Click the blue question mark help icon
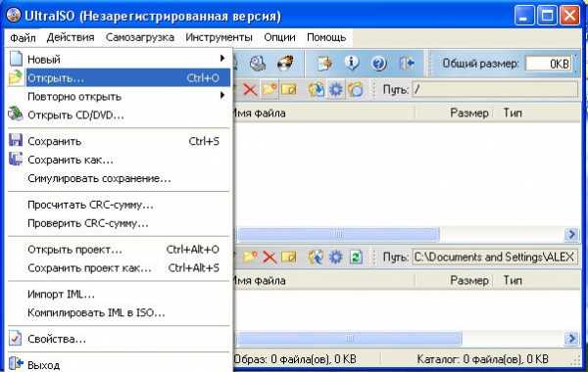This screenshot has height=372, width=588. click(378, 64)
